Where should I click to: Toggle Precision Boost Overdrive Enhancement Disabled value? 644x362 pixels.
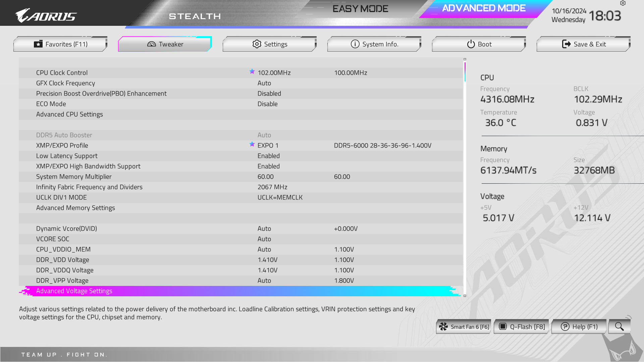click(x=269, y=94)
